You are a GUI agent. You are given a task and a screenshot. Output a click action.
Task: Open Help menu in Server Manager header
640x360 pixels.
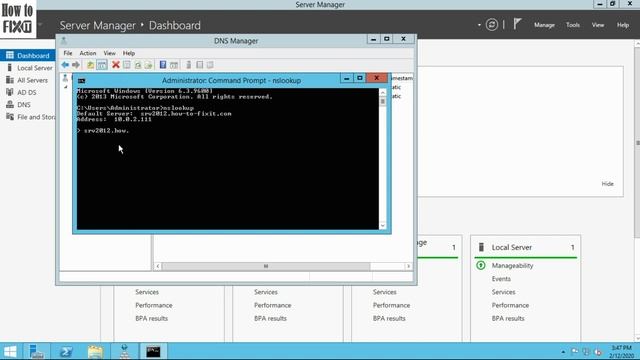(x=623, y=25)
